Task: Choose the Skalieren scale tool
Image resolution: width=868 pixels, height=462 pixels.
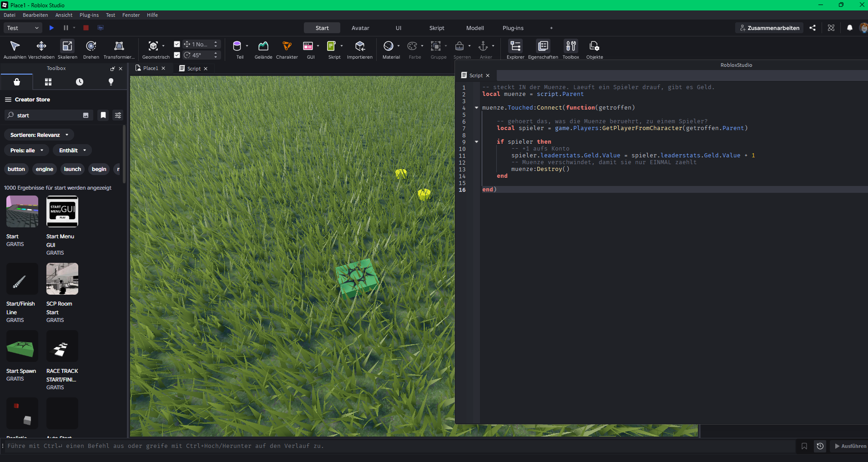Action: [x=67, y=49]
